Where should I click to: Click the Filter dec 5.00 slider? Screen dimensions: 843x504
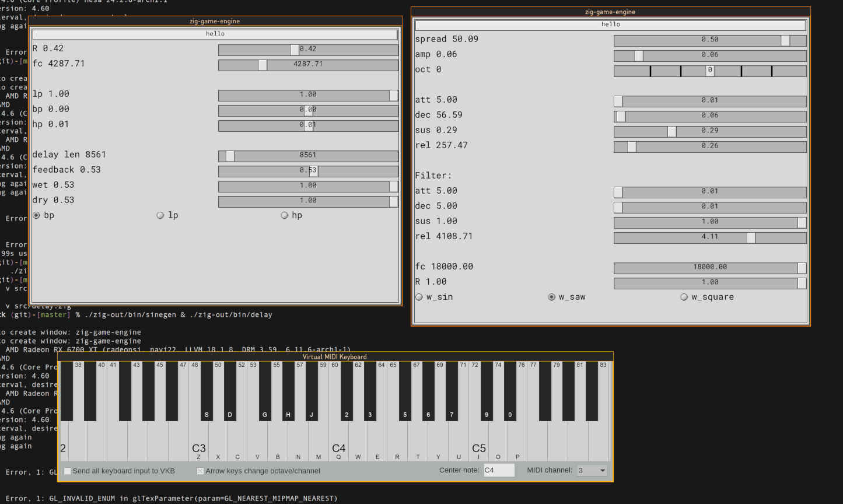(x=710, y=207)
